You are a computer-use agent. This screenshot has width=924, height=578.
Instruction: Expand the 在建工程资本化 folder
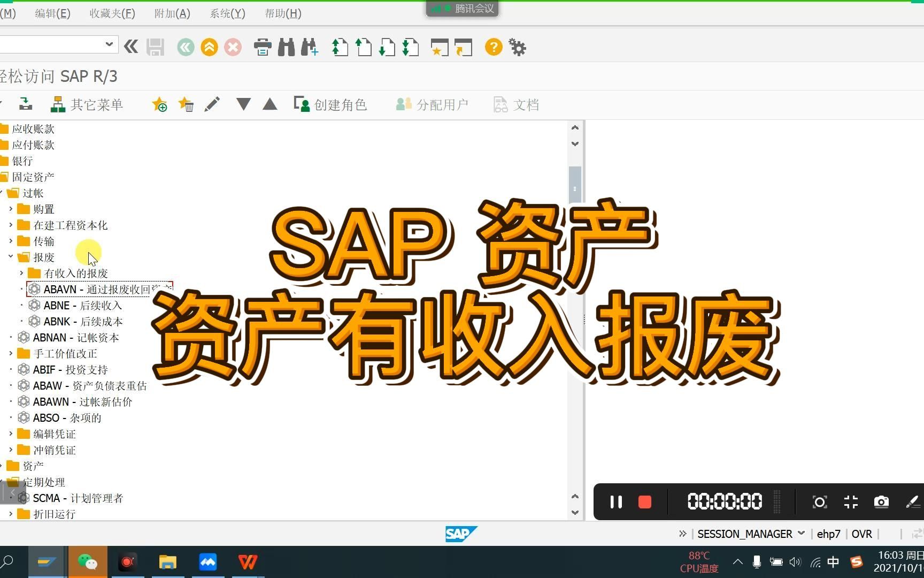point(11,225)
